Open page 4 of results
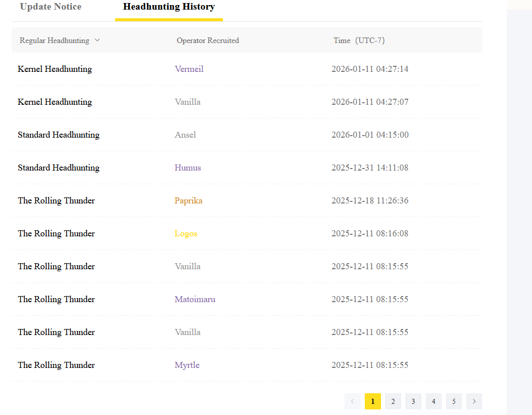Viewport: 532px width, 415px height. tap(433, 401)
